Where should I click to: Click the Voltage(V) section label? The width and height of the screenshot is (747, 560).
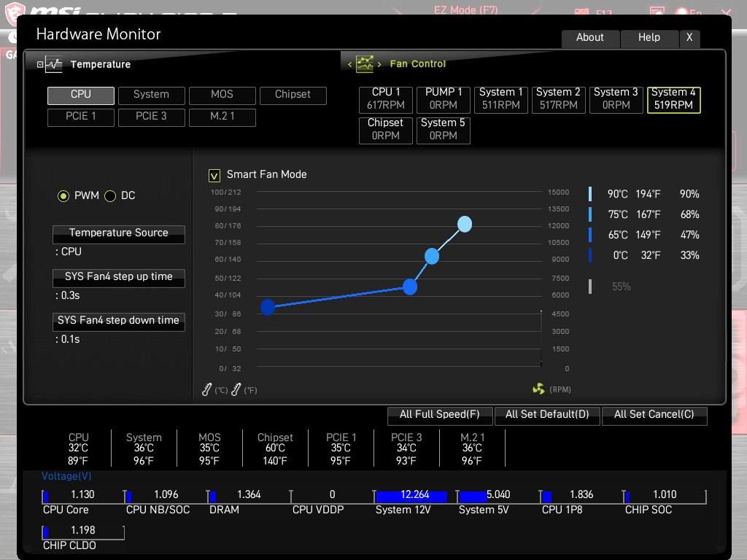(x=66, y=476)
